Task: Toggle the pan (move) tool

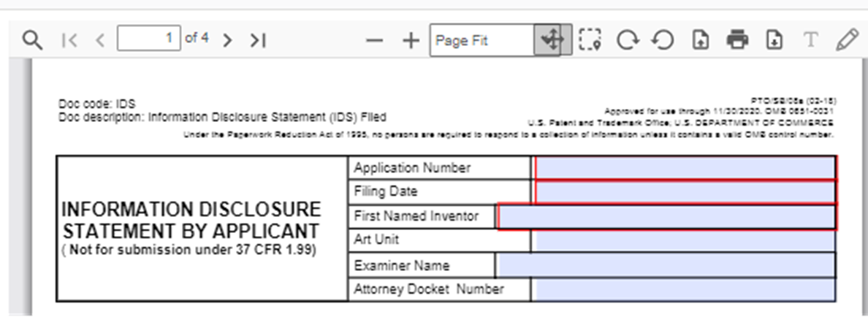Action: [x=552, y=40]
